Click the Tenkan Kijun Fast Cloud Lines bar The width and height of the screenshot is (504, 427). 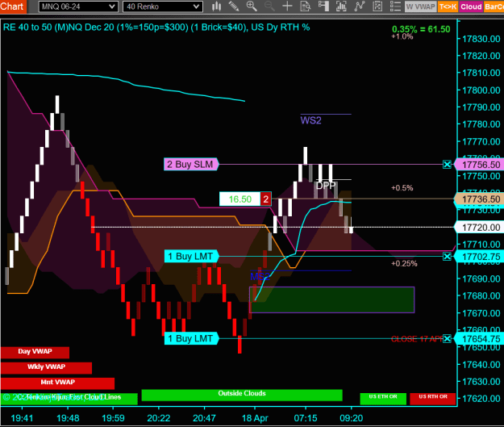(69, 399)
